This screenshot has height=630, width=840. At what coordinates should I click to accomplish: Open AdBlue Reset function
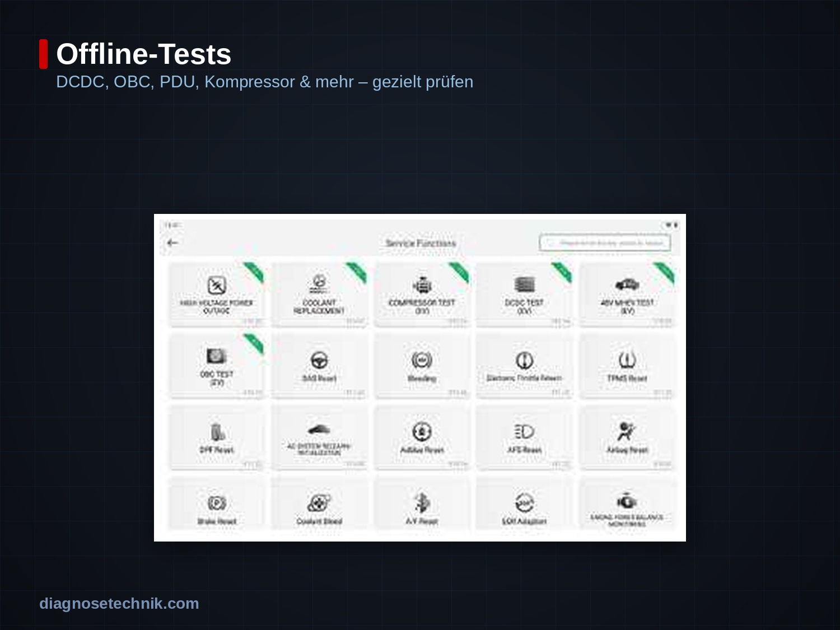click(x=422, y=438)
